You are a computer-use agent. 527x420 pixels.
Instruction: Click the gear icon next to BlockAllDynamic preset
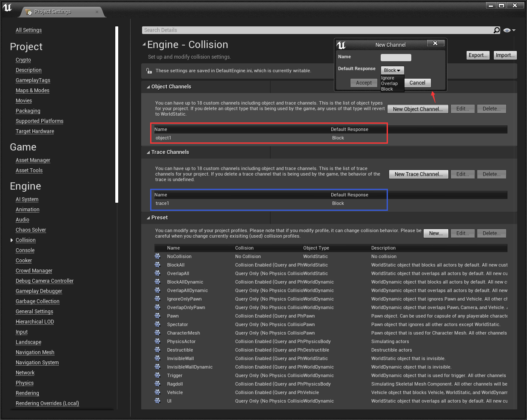click(157, 282)
